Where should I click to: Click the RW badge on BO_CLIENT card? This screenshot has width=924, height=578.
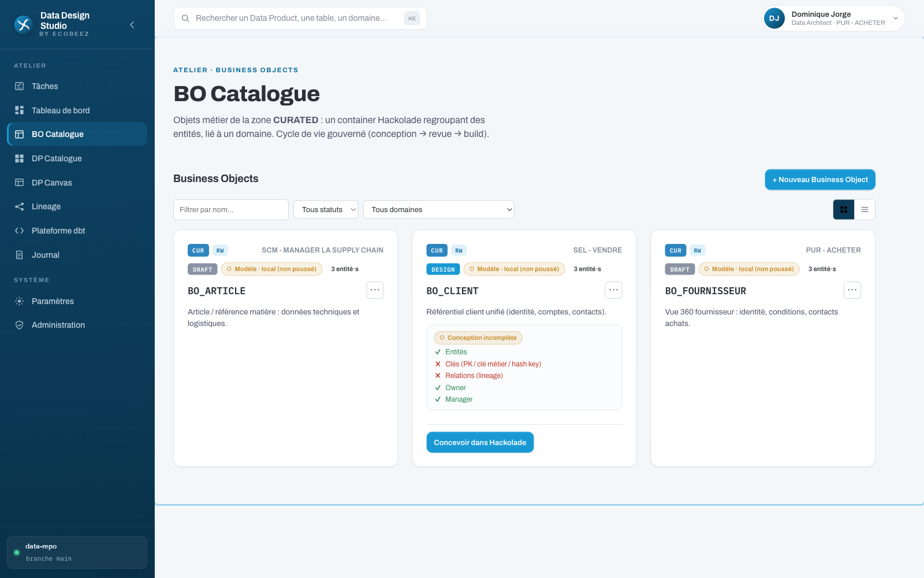pyautogui.click(x=459, y=250)
